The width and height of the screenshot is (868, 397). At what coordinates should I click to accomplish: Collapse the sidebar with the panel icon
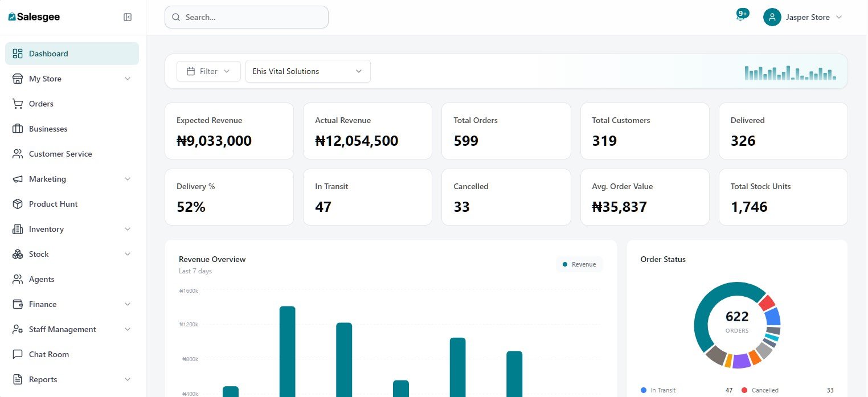pyautogui.click(x=128, y=17)
